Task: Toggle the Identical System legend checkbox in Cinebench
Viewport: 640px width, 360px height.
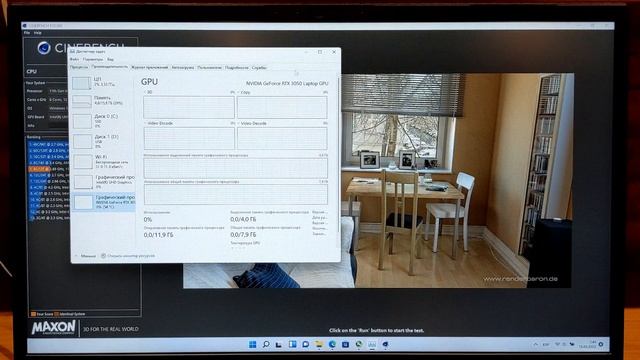Action: point(57,314)
